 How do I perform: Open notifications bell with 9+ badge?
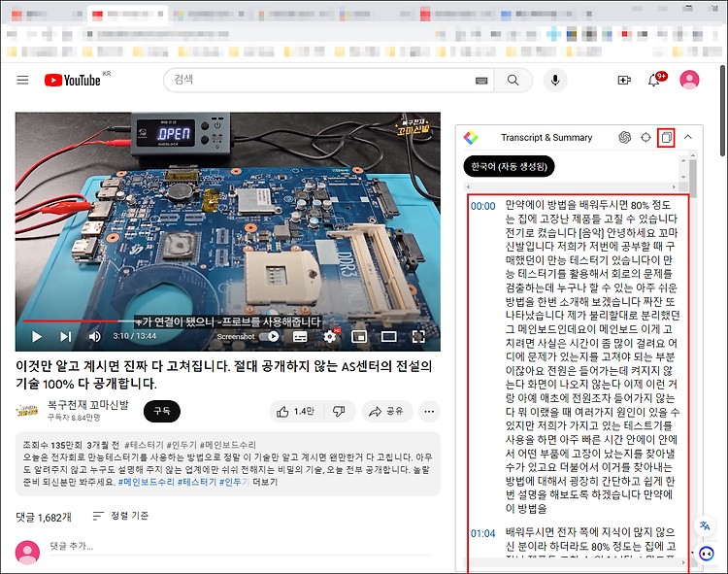pyautogui.click(x=654, y=81)
